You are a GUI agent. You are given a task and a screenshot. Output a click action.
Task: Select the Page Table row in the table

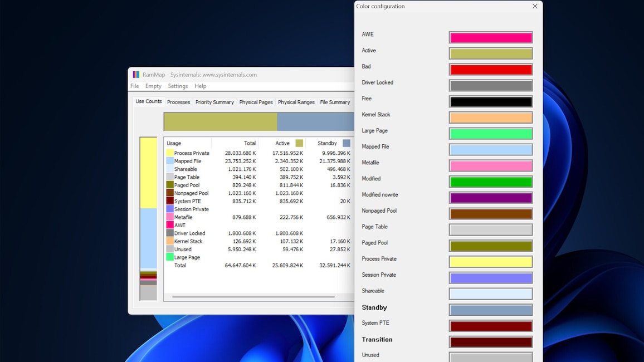click(x=258, y=177)
